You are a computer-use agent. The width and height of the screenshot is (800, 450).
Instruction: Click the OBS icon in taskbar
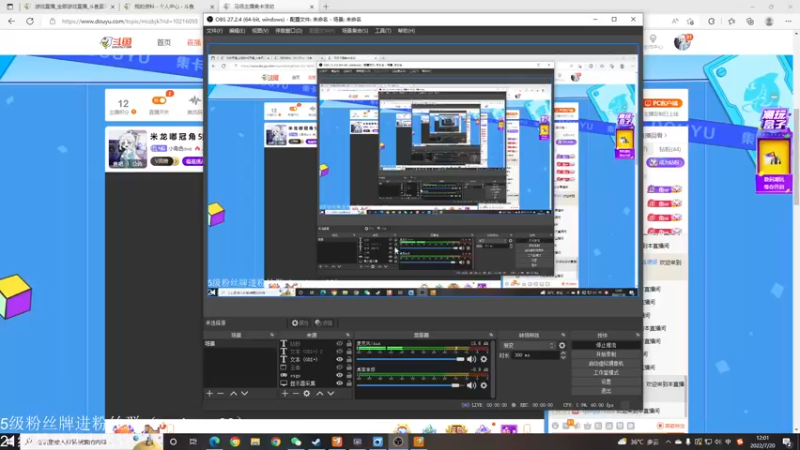click(398, 442)
